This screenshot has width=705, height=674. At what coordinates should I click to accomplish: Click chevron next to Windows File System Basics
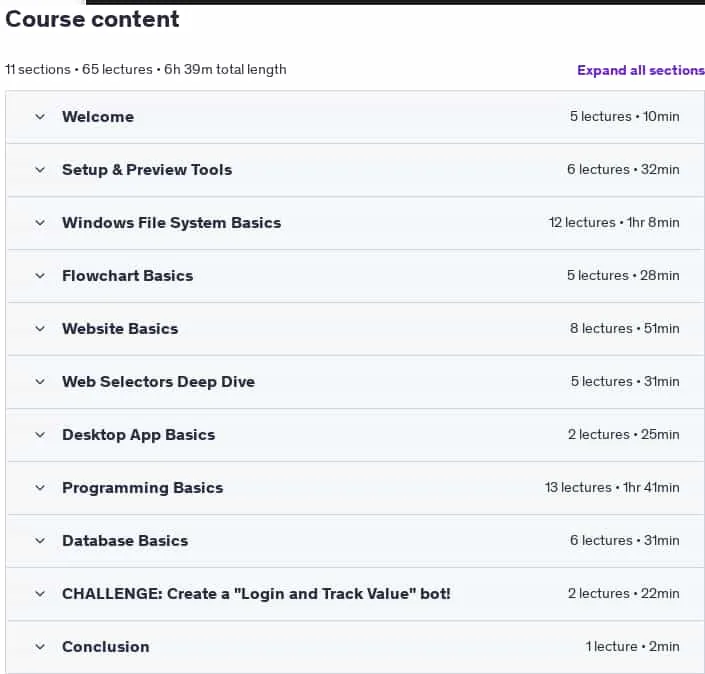[x=40, y=223]
